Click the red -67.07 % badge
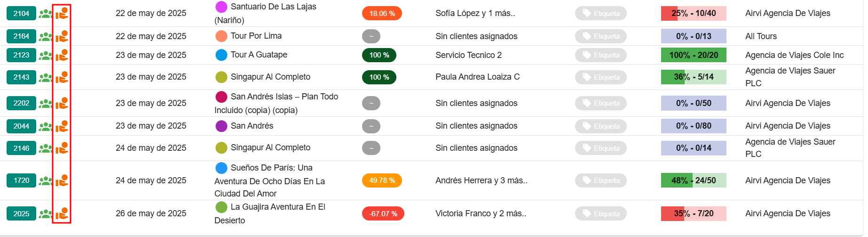The height and width of the screenshot is (237, 868). pyautogui.click(x=383, y=214)
